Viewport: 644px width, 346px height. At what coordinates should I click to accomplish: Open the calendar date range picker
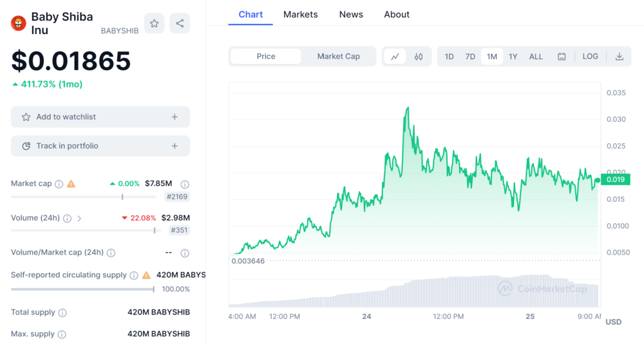(x=562, y=57)
